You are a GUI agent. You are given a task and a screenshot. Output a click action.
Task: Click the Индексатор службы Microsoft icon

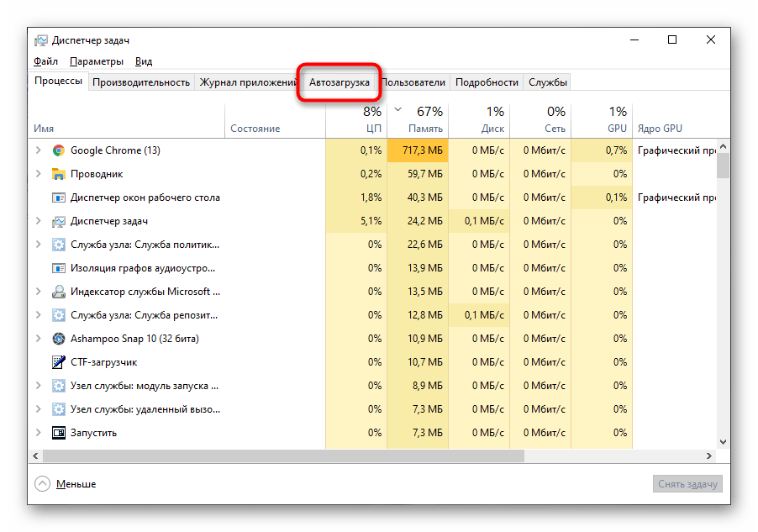click(x=59, y=292)
